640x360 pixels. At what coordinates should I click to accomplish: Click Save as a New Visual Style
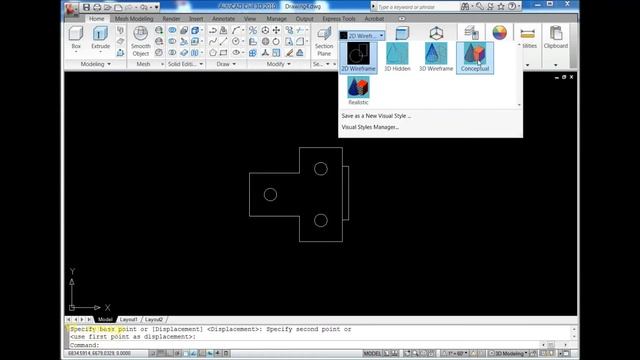[x=376, y=116]
